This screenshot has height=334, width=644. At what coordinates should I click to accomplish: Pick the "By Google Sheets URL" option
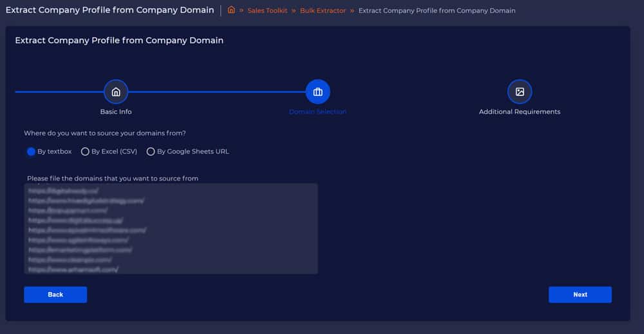[x=151, y=152]
